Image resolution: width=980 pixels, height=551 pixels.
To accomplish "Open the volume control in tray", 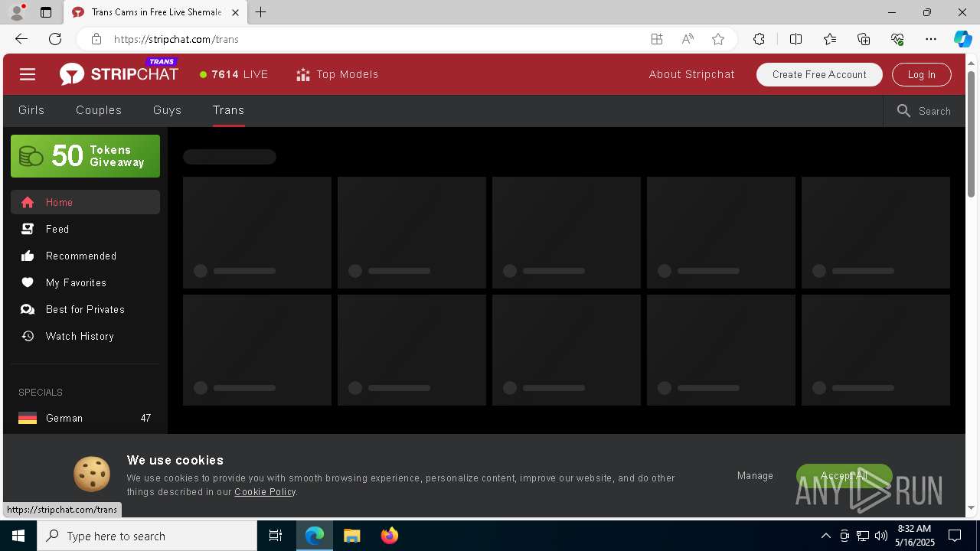I will (881, 536).
